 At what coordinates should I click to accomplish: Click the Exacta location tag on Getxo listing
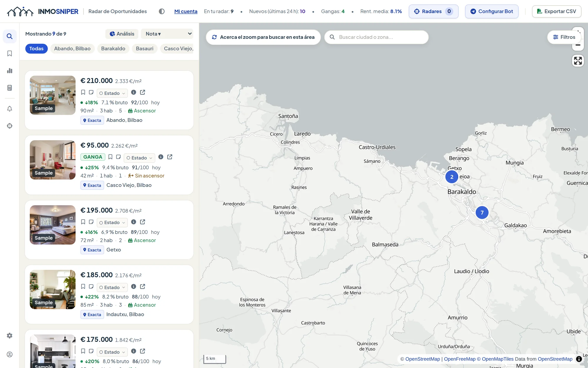coord(92,250)
